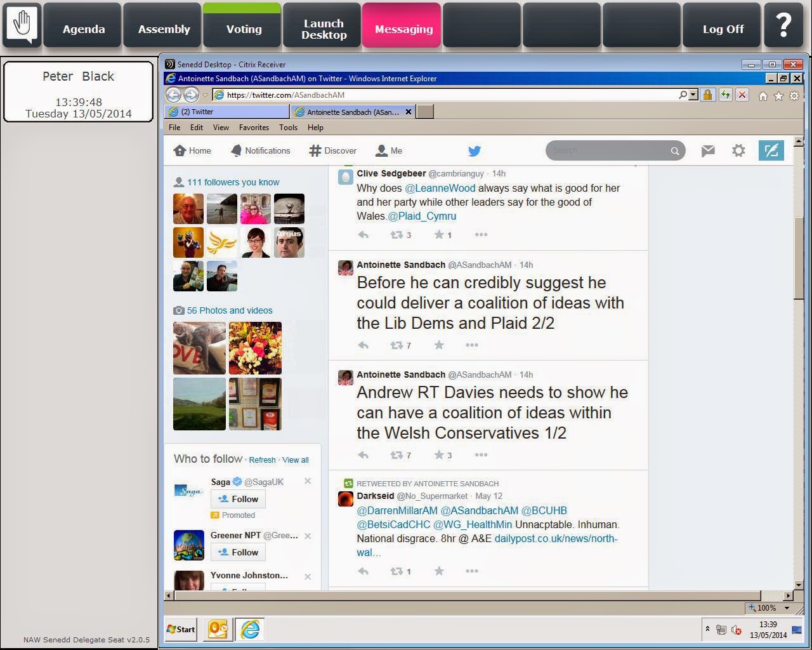Follow the Greener NPT account
The image size is (812, 650).
[238, 552]
